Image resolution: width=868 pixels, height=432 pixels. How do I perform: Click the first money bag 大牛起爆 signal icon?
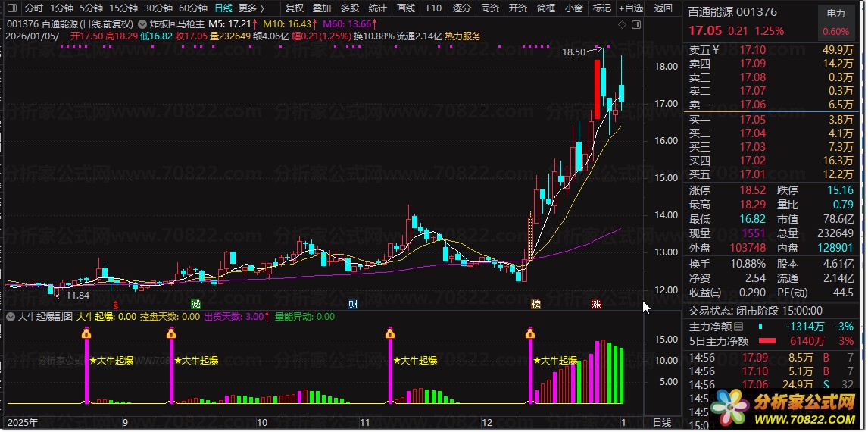click(86, 333)
